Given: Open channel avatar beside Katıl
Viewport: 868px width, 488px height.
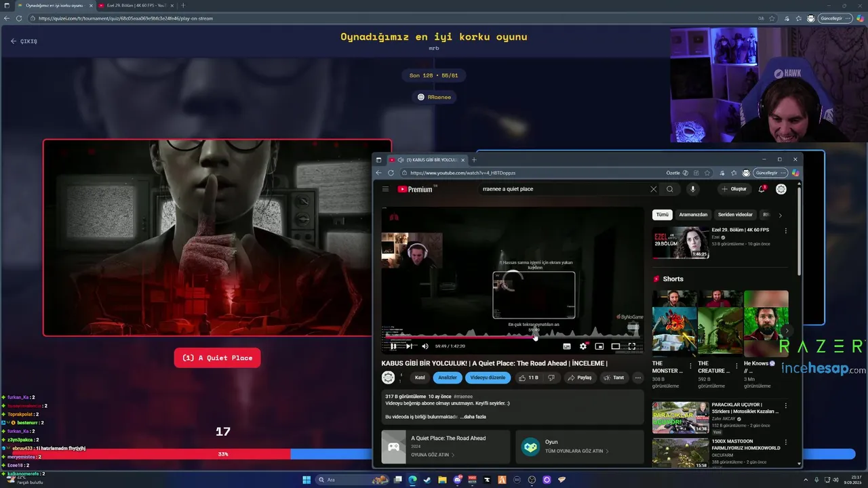Looking at the screenshot, I should click(388, 378).
